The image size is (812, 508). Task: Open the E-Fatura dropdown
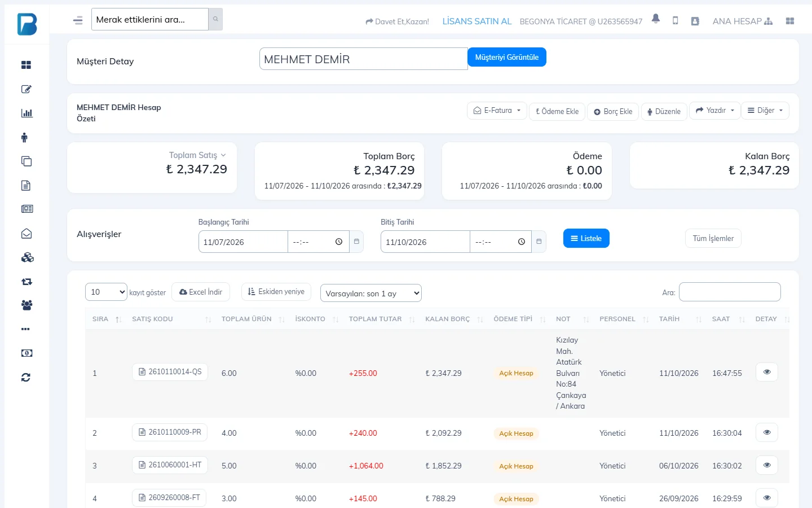[x=497, y=111]
